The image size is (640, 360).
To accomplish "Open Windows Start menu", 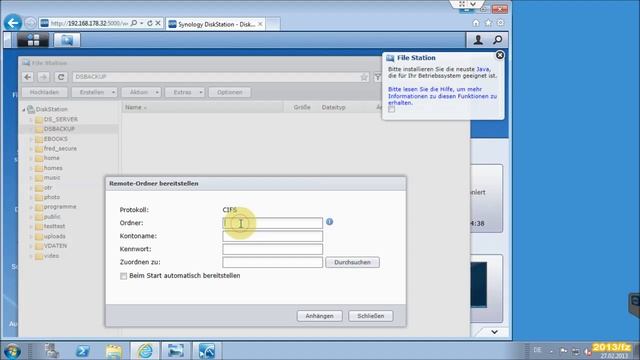I will [x=12, y=351].
